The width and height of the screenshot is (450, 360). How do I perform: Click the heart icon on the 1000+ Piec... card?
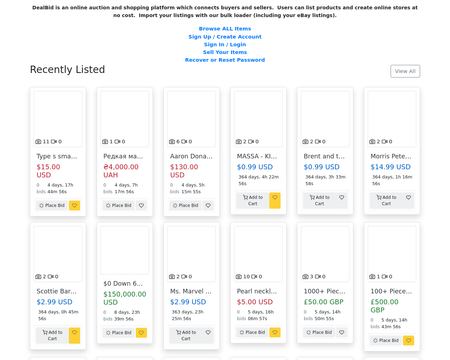point(342,332)
